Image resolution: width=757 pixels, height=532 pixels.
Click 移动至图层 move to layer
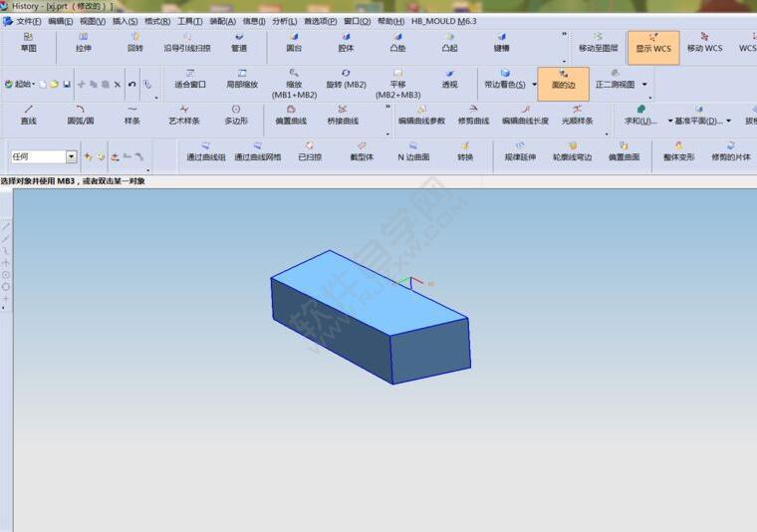tap(599, 43)
